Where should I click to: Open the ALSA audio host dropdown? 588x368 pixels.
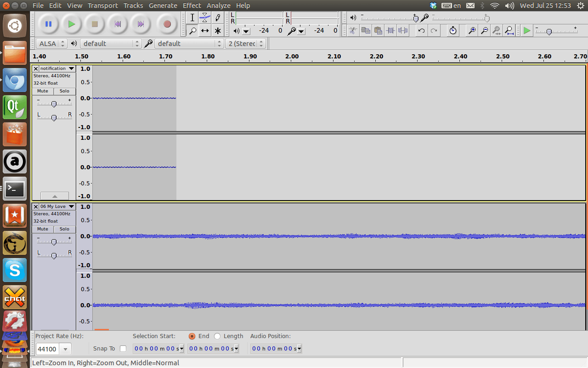pos(51,44)
